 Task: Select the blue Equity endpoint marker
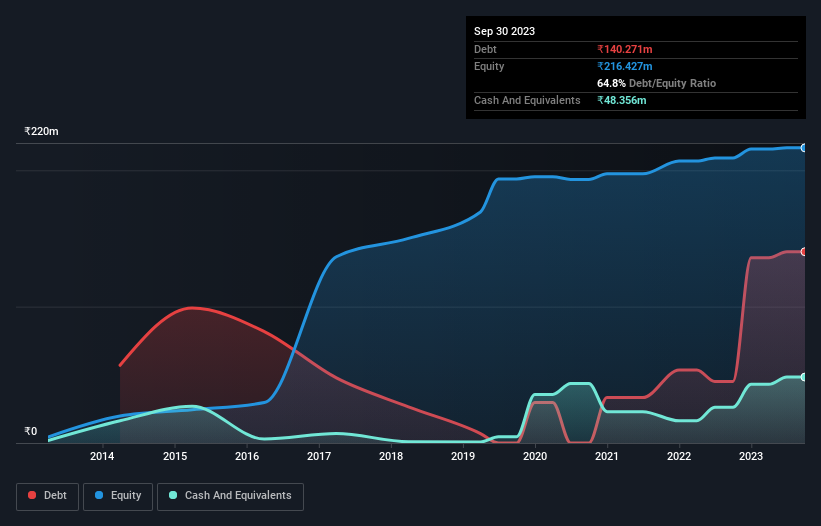(x=804, y=148)
